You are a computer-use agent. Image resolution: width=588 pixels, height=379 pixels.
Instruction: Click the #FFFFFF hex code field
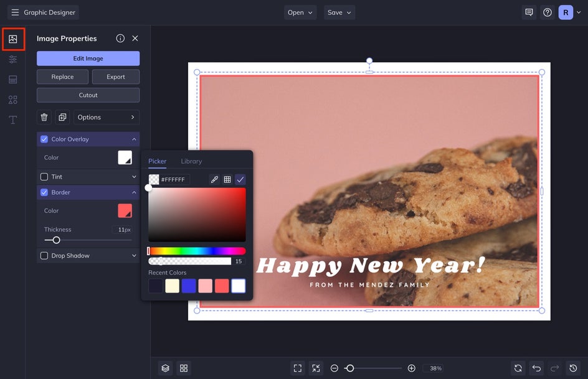pyautogui.click(x=174, y=179)
